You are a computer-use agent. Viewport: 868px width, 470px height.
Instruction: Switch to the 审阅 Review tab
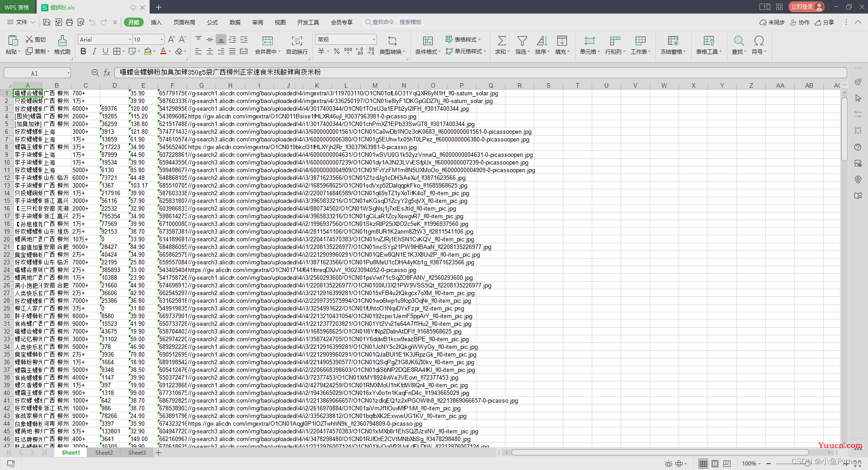click(258, 22)
